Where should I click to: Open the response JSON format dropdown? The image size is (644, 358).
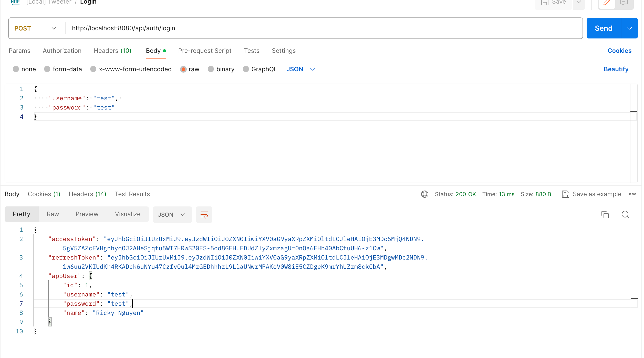pyautogui.click(x=172, y=215)
